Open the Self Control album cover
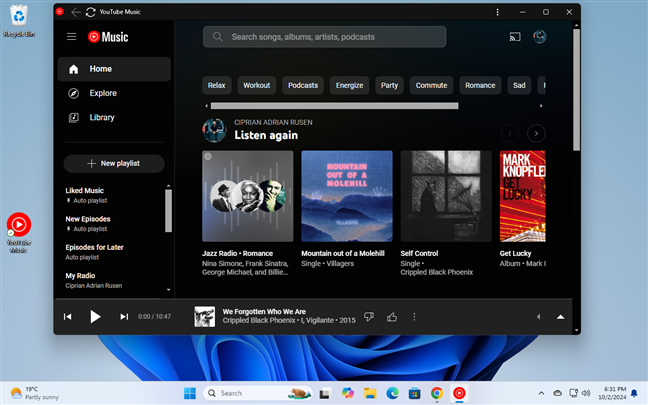Image resolution: width=648 pixels, height=405 pixels. (446, 196)
